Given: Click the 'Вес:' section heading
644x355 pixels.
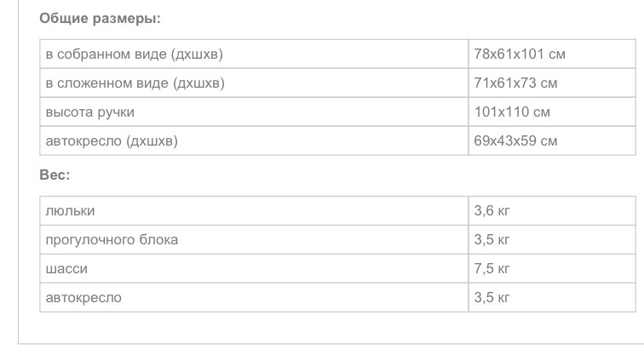Looking at the screenshot, I should (x=55, y=175).
